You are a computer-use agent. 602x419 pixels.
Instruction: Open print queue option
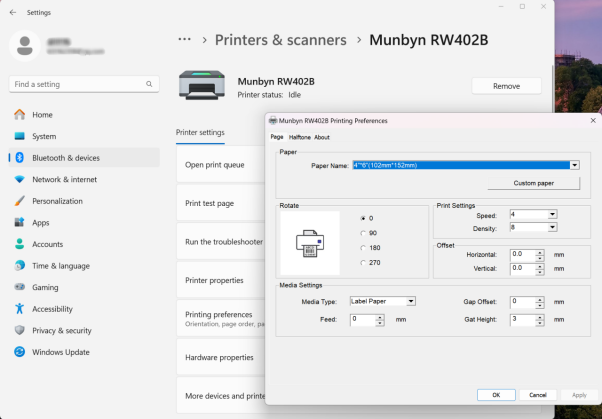point(221,165)
